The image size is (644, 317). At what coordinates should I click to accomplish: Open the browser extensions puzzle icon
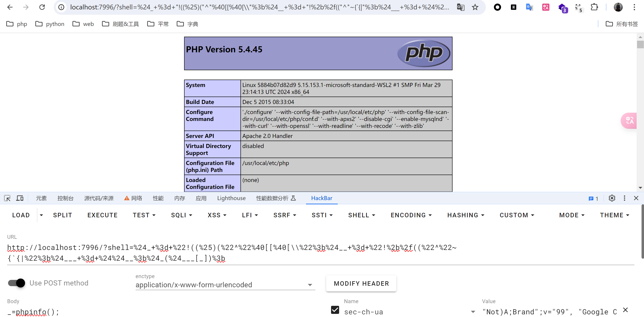click(594, 7)
